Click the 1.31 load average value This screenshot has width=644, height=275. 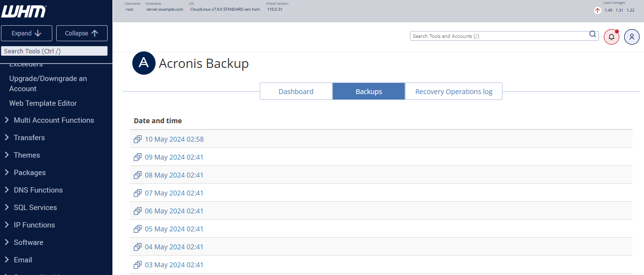point(619,10)
